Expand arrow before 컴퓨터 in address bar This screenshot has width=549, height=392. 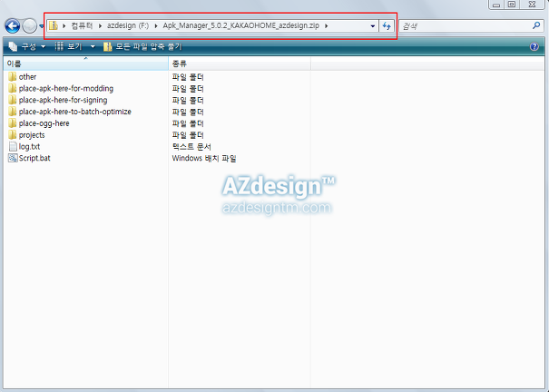coord(64,26)
